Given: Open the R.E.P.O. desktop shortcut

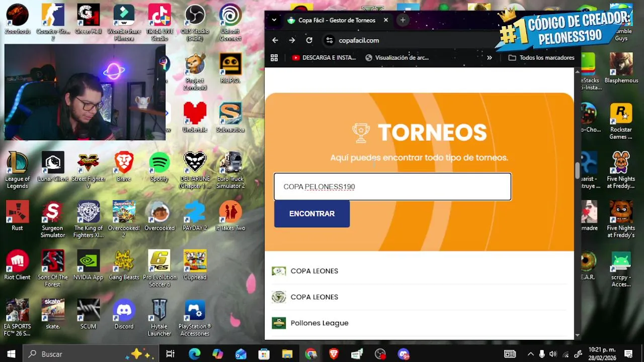Looking at the screenshot, I should point(230,68).
